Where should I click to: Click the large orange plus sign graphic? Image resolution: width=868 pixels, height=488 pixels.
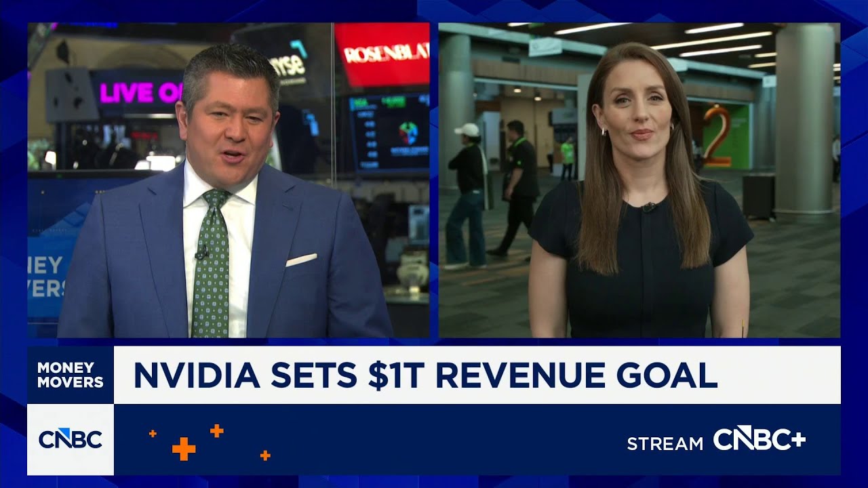[184, 449]
